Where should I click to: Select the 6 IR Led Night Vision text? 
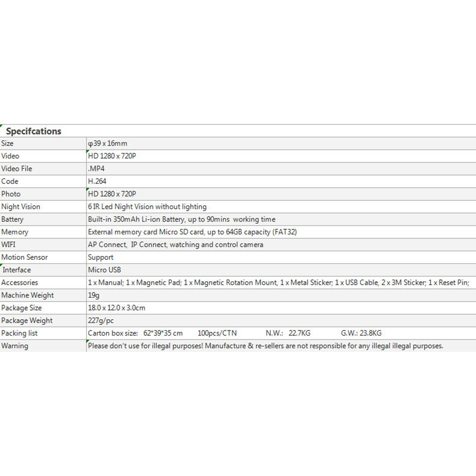point(147,207)
